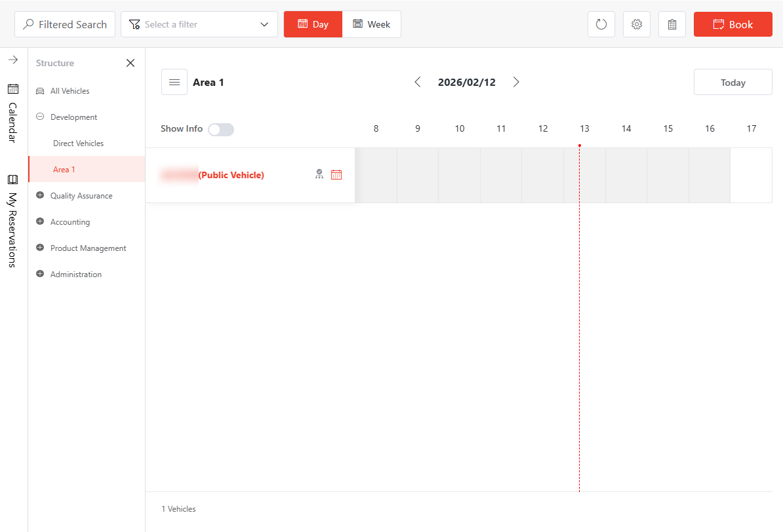This screenshot has height=532, width=783.
Task: Open the hamburger menu beside Area 1
Action: point(174,82)
